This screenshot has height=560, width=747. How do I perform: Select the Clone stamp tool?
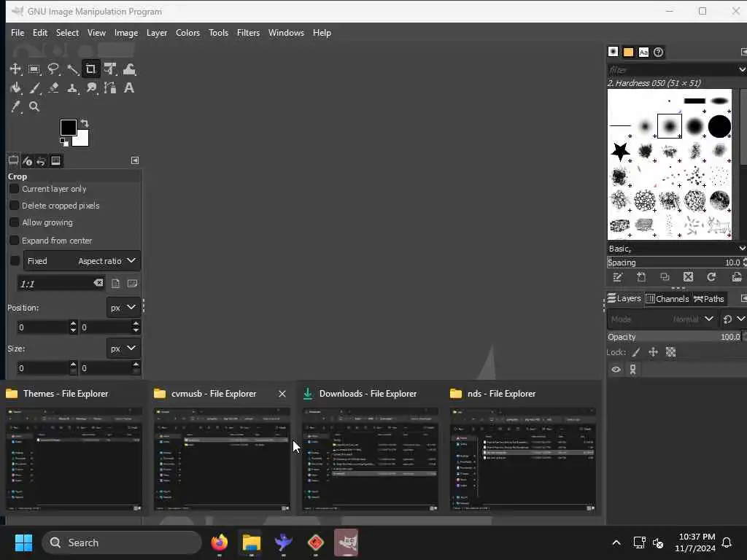coord(72,88)
